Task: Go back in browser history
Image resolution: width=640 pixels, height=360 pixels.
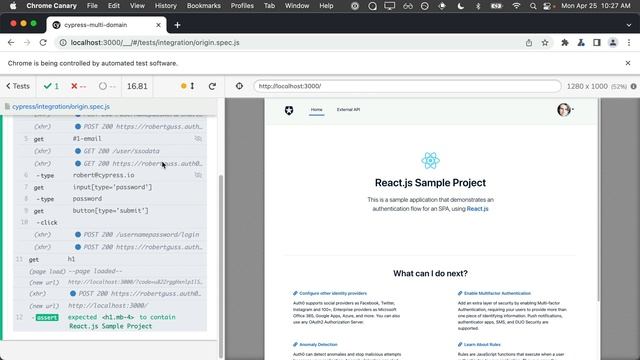Action: point(11,42)
